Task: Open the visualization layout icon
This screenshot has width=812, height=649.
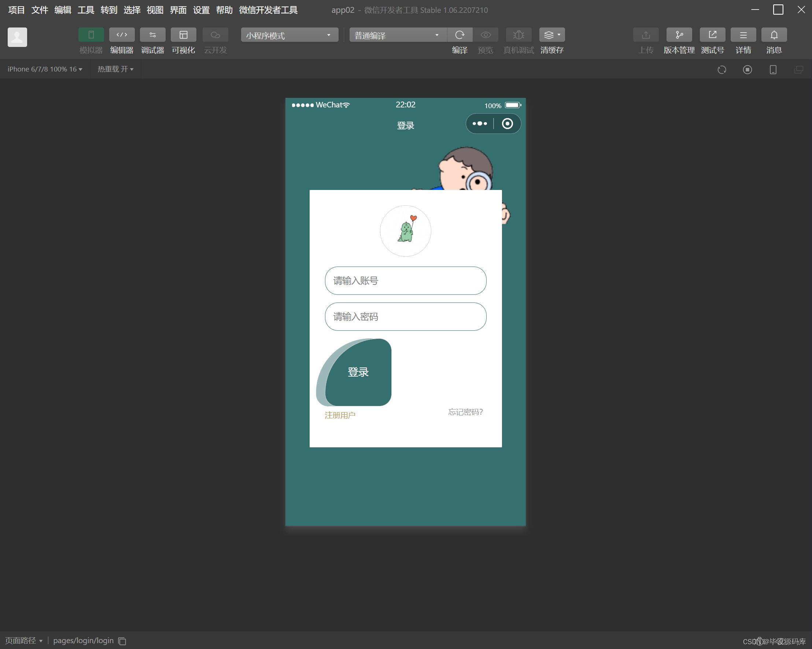Action: tap(183, 35)
